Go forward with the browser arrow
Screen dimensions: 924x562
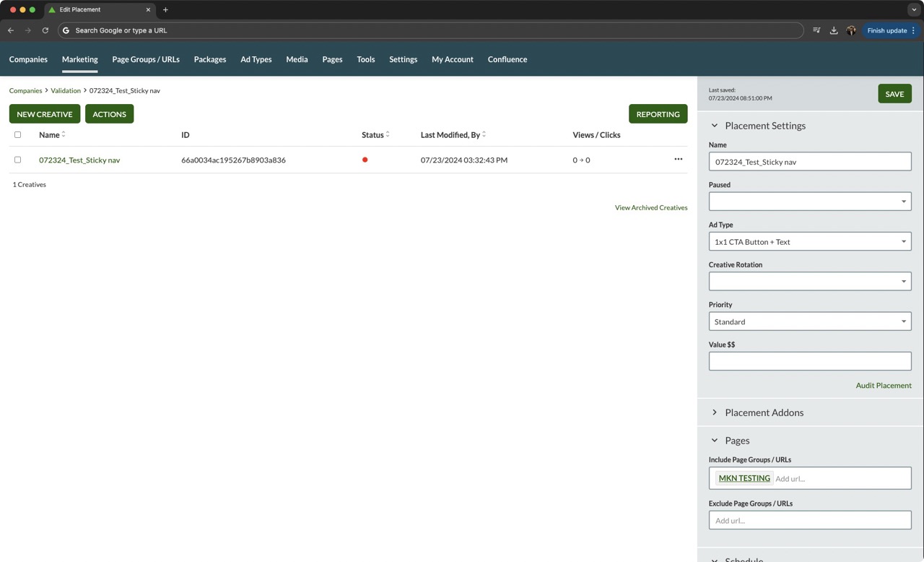[28, 30]
